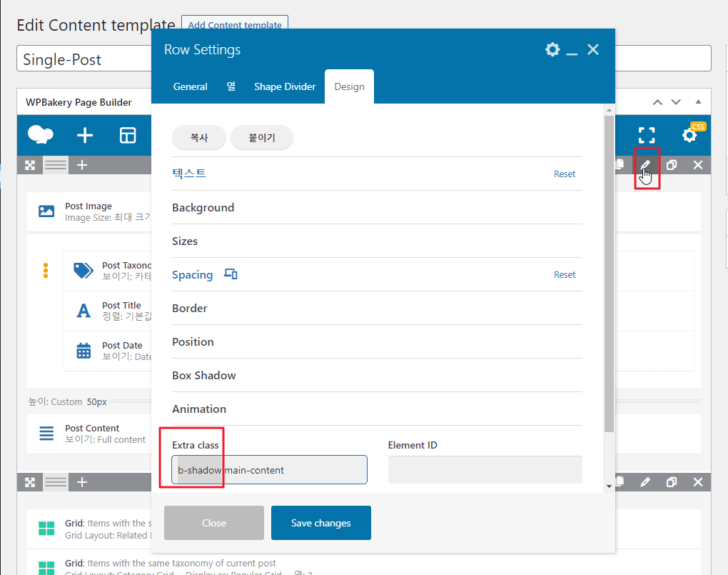Select the Post Taxonomy tag icon

pos(84,270)
